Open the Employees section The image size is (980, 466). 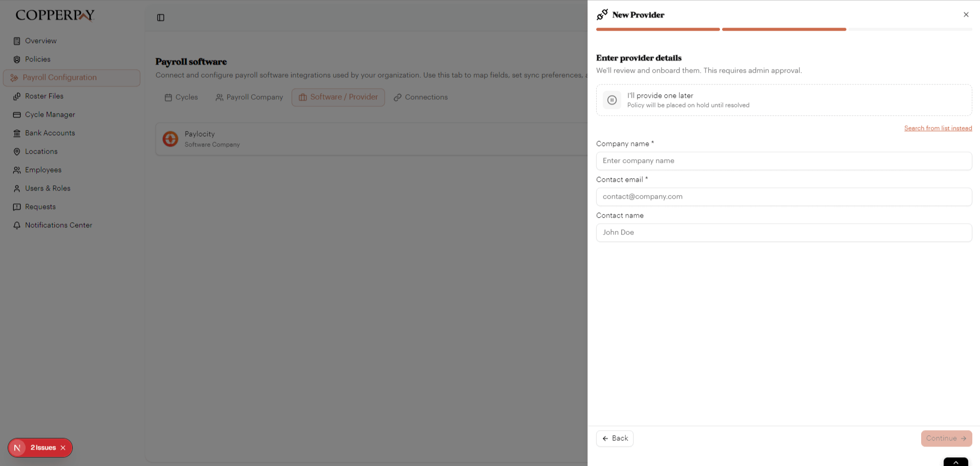(x=43, y=170)
